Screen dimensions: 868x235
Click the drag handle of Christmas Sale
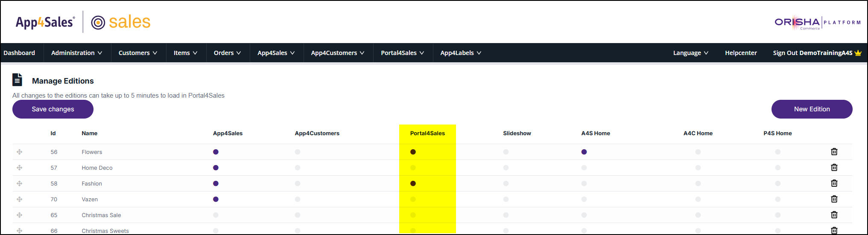click(x=20, y=215)
